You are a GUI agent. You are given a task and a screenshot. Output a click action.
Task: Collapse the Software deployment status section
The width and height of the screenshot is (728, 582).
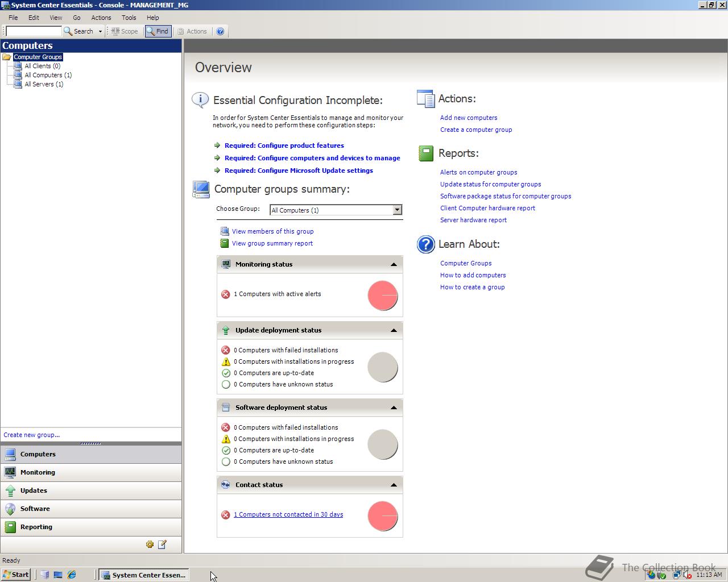pos(394,408)
